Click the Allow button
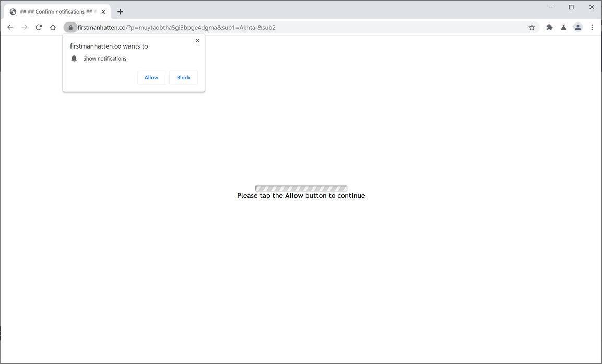Screen dimensions: 602x364 point(151,77)
